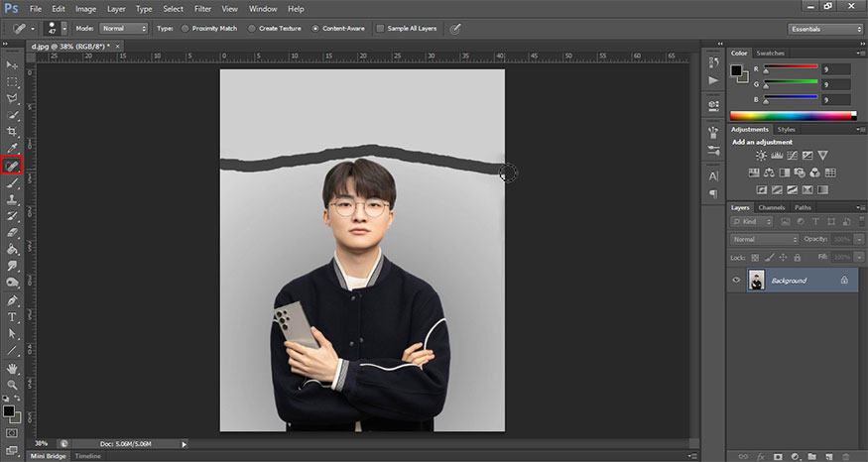Select the Hand tool
The width and height of the screenshot is (868, 462).
click(12, 368)
